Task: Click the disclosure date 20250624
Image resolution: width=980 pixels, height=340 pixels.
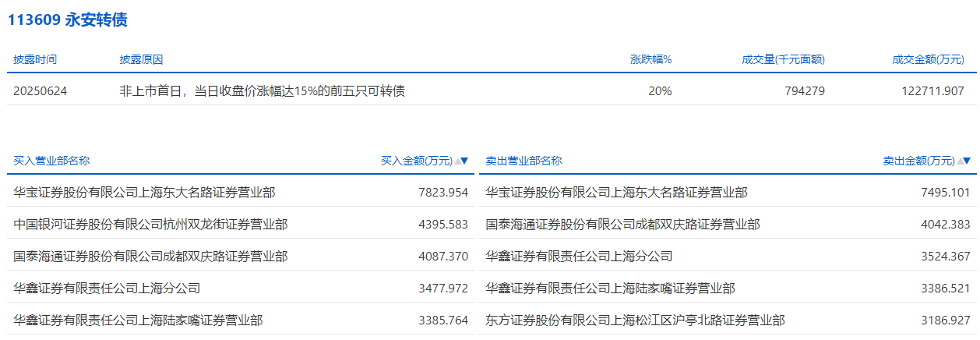Action: click(x=40, y=91)
